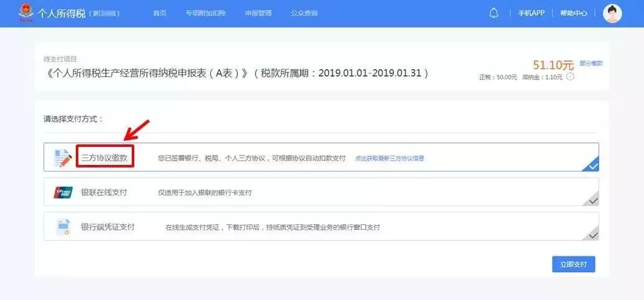Open the 公众查询 menu item
644x300 pixels.
tap(304, 13)
